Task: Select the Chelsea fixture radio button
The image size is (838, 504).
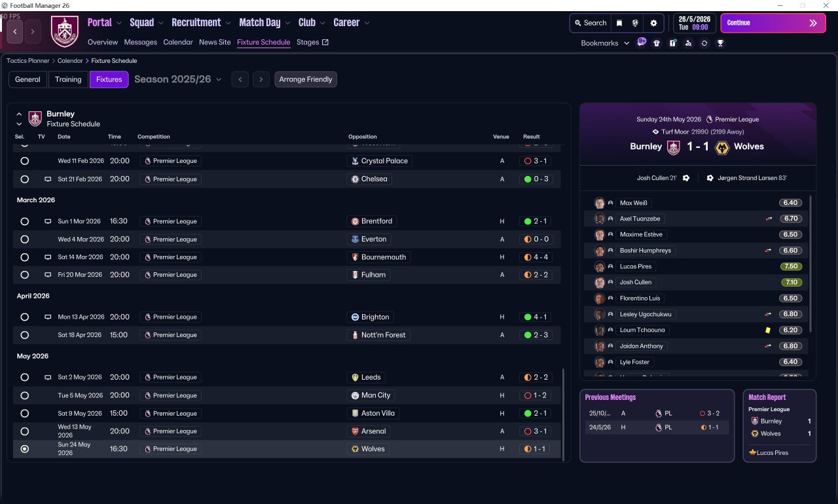Action: (x=25, y=179)
